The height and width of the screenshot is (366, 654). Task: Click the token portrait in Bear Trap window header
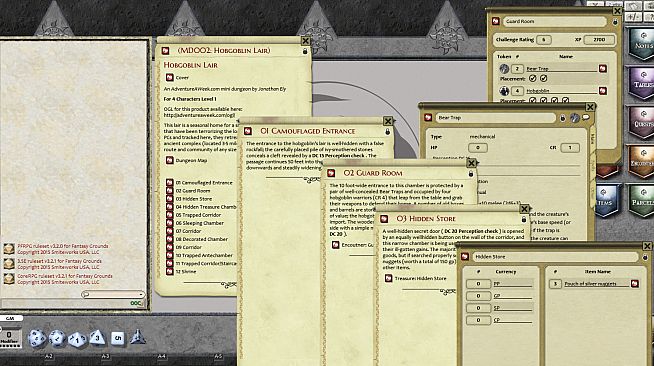pos(575,118)
